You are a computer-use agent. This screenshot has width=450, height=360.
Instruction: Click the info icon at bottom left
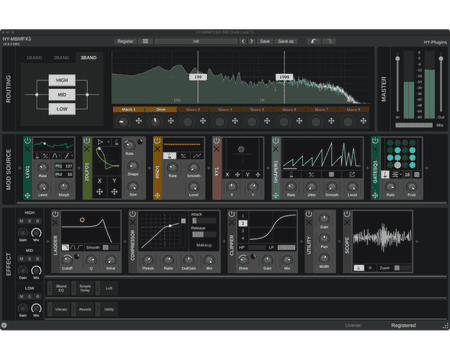point(4,325)
